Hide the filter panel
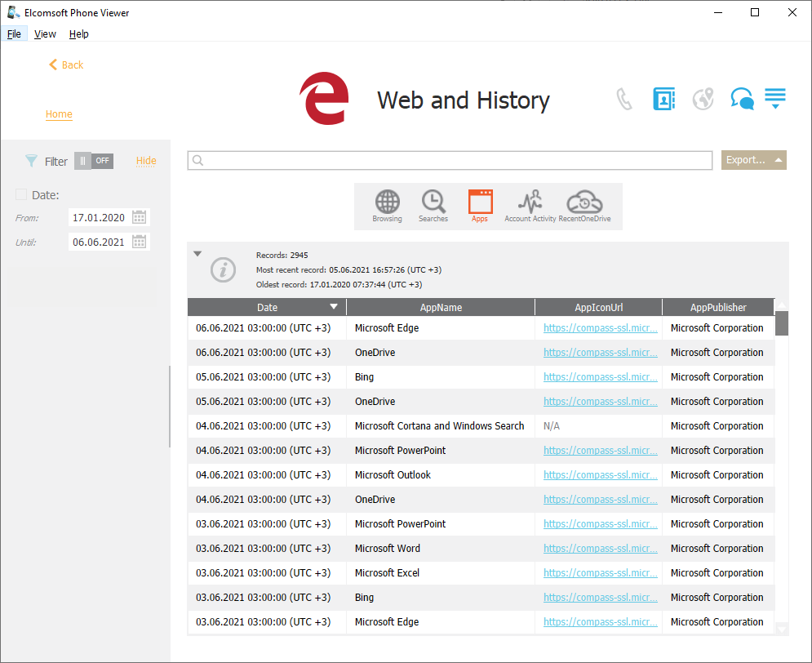 tap(146, 161)
